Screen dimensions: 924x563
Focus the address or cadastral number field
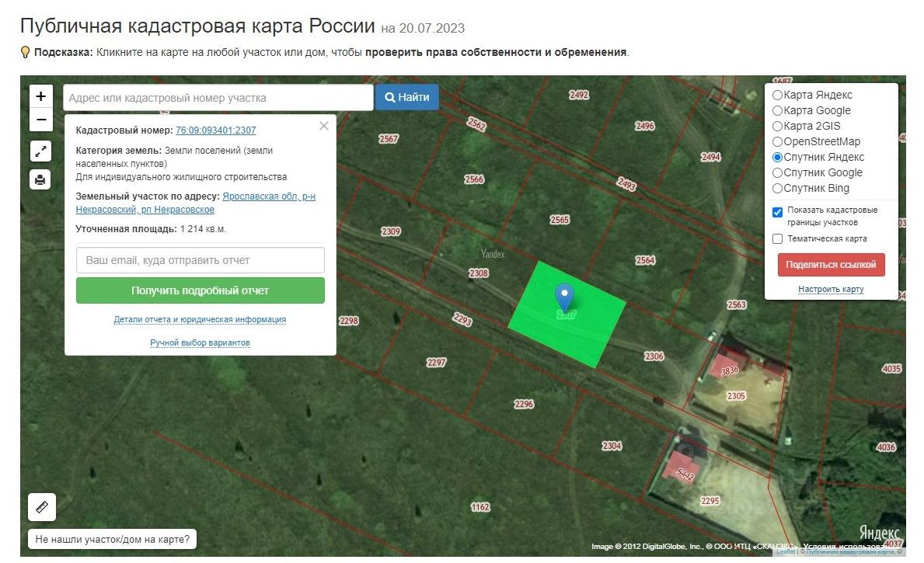tap(218, 98)
